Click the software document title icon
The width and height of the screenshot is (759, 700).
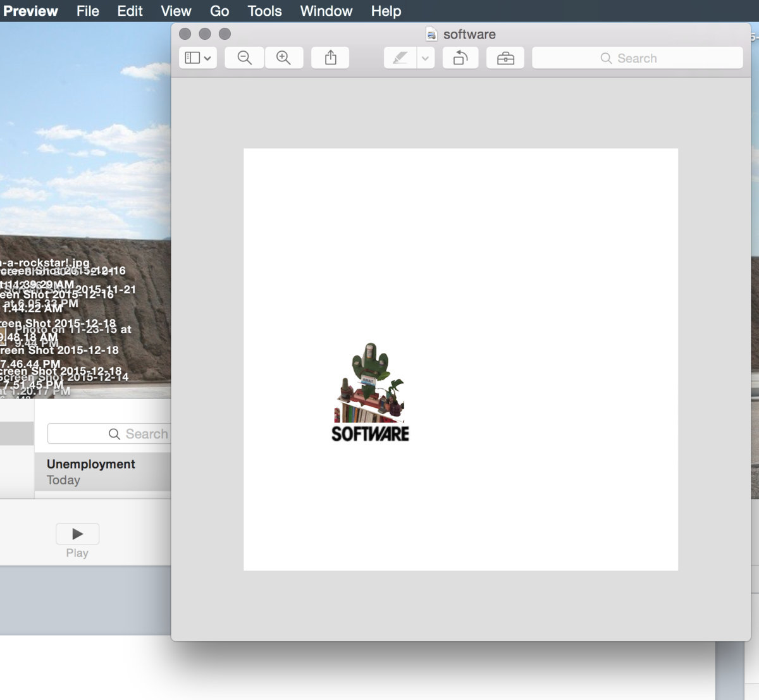(x=431, y=34)
